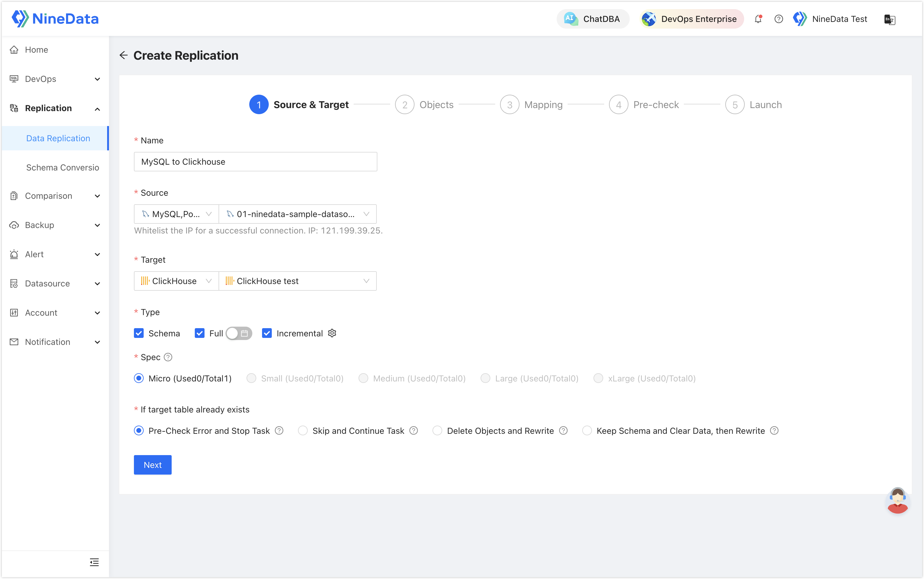
Task: Open the target type ClickHouse dropdown
Action: pyautogui.click(x=177, y=281)
